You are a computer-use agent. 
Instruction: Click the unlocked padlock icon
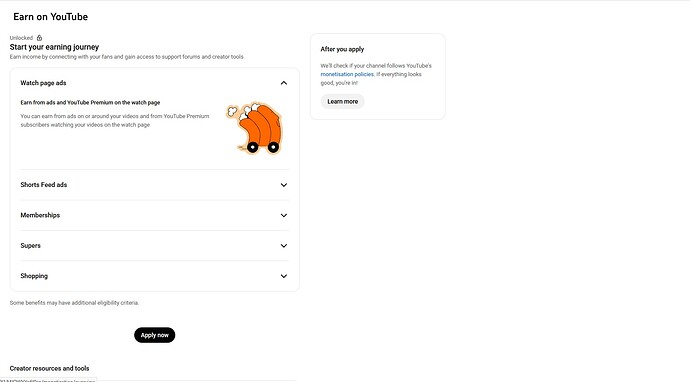39,38
